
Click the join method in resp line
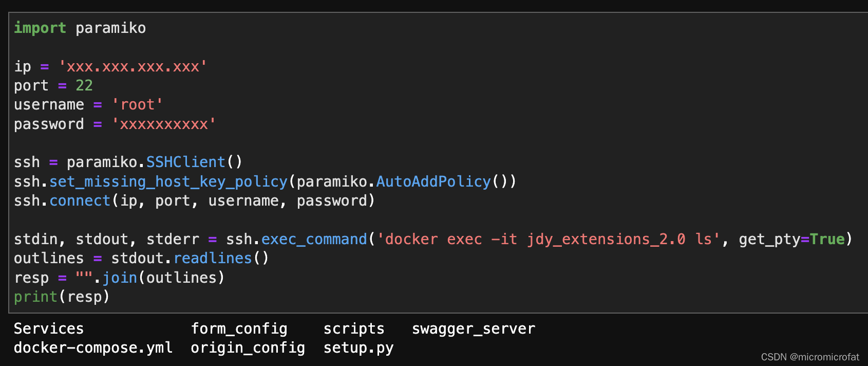(120, 278)
